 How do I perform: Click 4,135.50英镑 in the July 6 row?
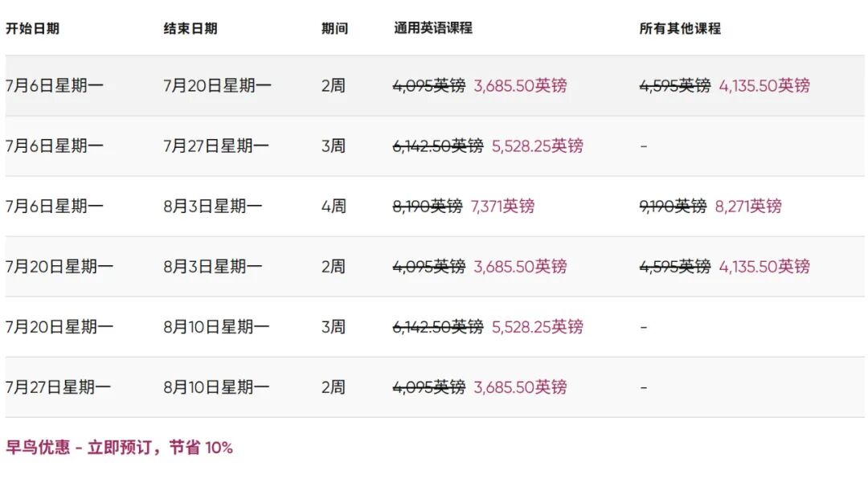tap(764, 85)
